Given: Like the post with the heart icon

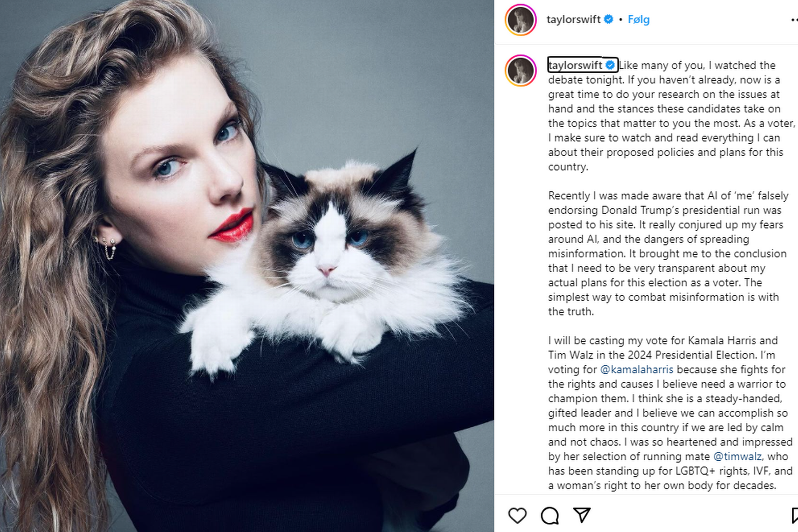Looking at the screenshot, I should (x=517, y=515).
